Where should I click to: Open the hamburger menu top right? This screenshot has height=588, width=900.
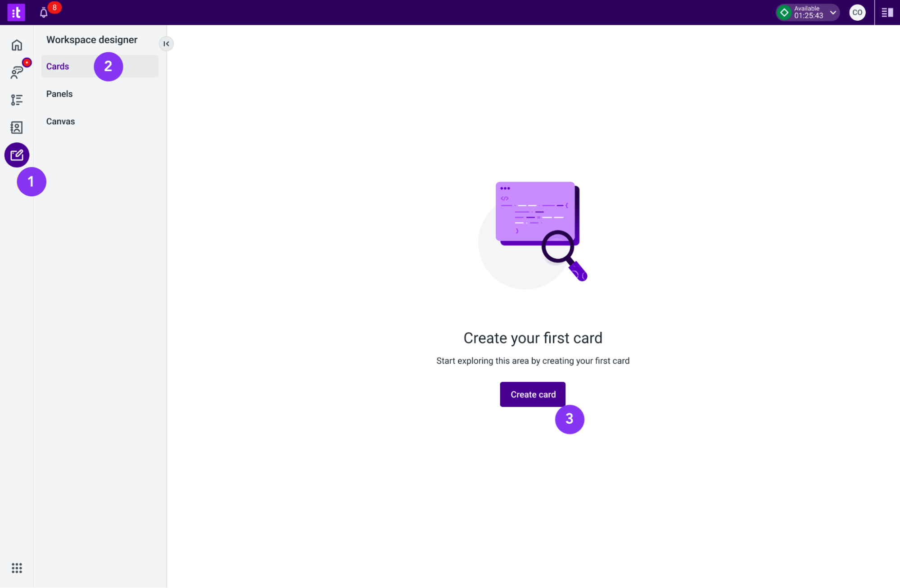887,13
